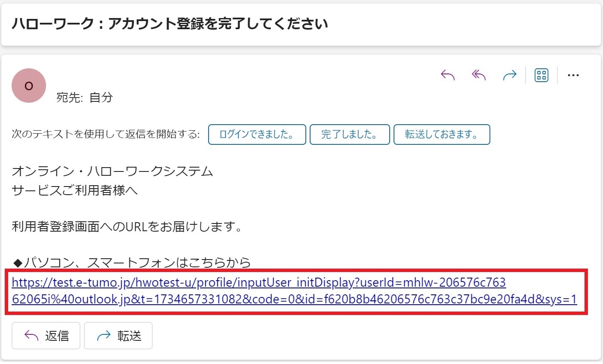Click the recipient text "宛先: 自分"
The image size is (603, 364).
[x=85, y=98]
